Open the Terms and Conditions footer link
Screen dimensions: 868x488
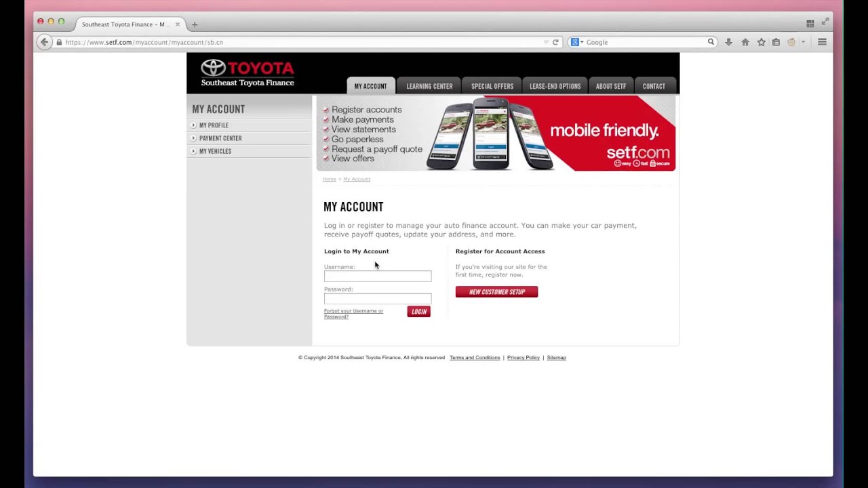[x=475, y=358]
